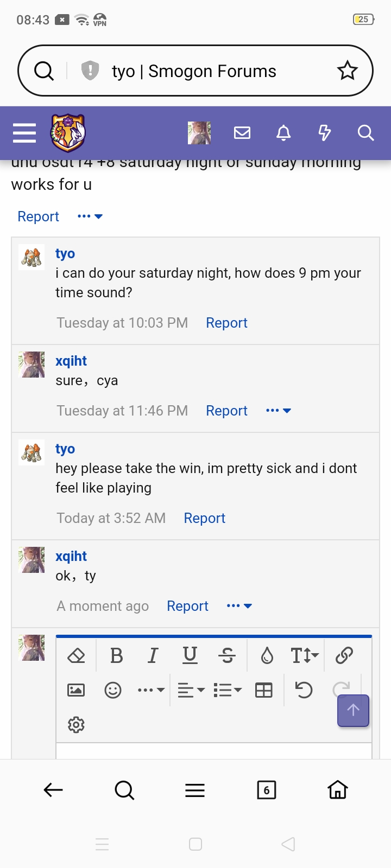Screen dimensions: 391x868
Task: Expand the list options dropdown
Action: [x=228, y=690]
